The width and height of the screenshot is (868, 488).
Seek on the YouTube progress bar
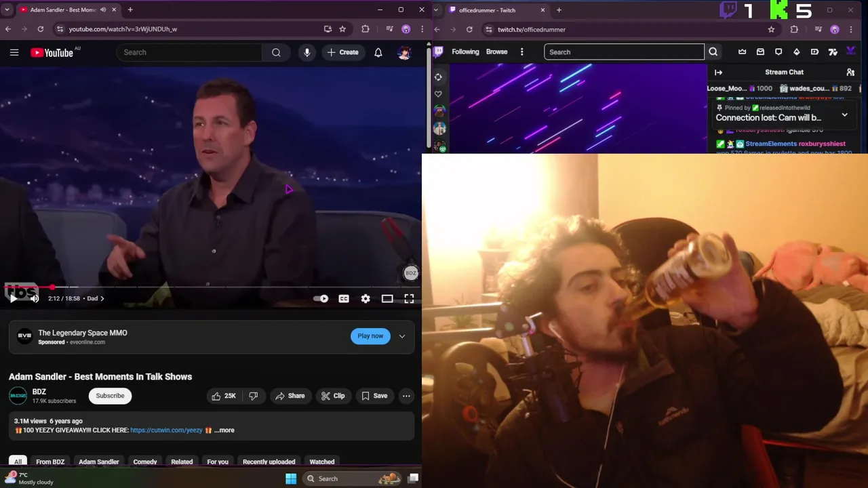(x=211, y=287)
